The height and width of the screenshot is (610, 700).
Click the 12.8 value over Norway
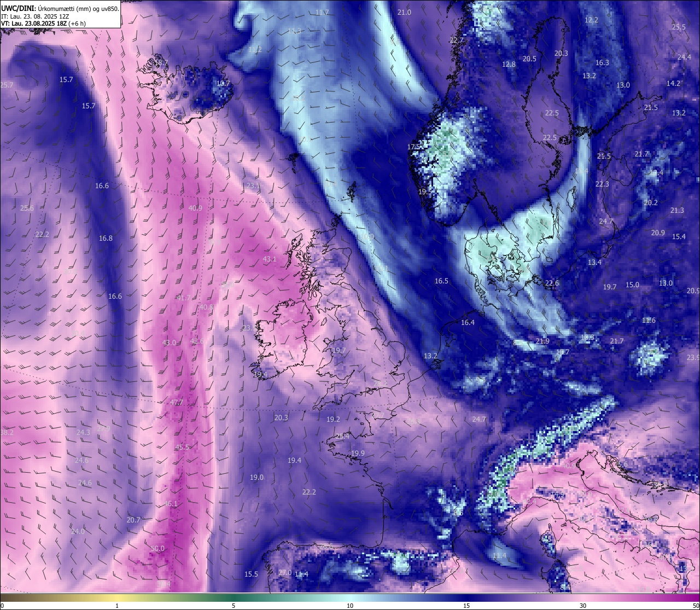click(509, 64)
